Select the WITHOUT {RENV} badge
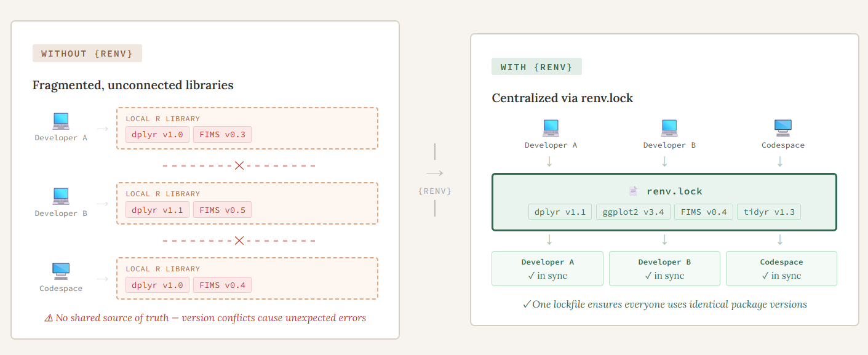 click(87, 54)
